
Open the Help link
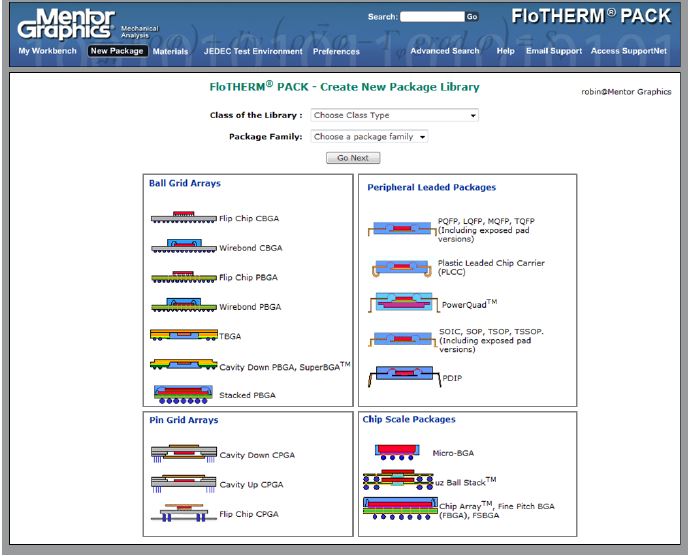[x=505, y=51]
